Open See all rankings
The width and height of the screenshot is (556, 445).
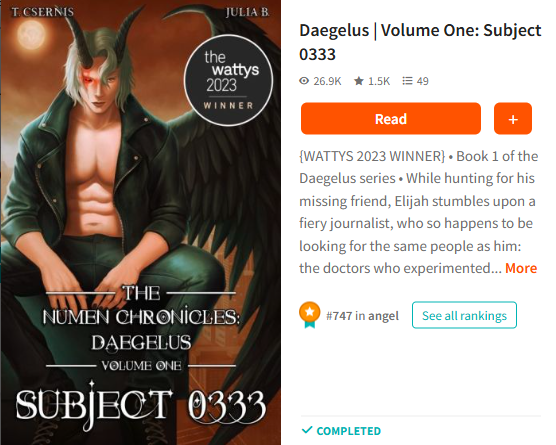click(x=464, y=315)
